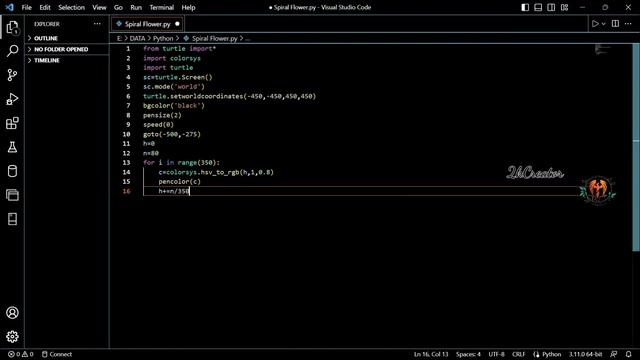The width and height of the screenshot is (640, 360).
Task: Run the Python file
Action: (595, 24)
